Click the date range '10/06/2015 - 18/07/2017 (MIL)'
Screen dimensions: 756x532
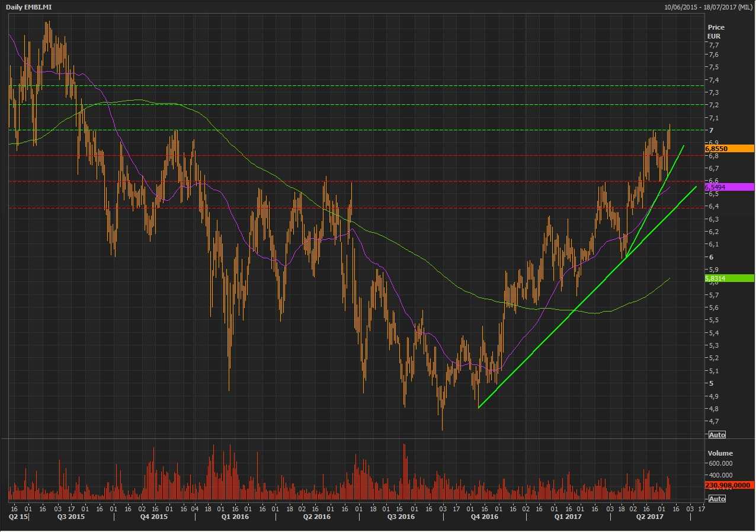(707, 7)
